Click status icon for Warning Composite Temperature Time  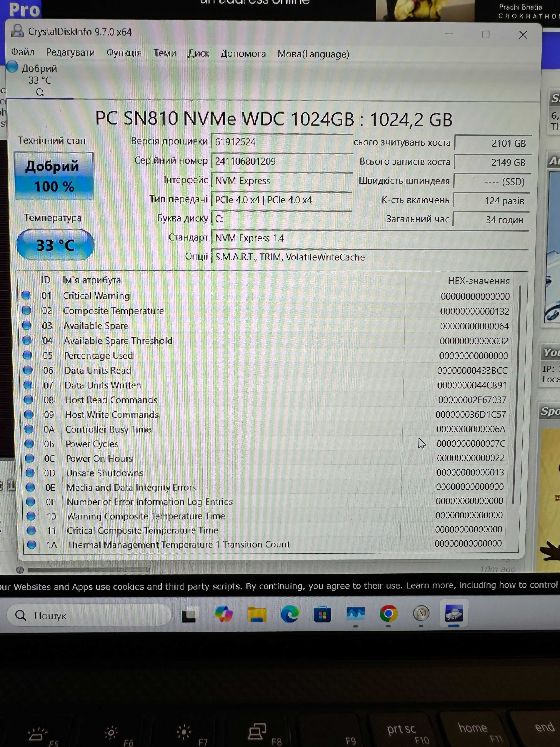[31, 516]
